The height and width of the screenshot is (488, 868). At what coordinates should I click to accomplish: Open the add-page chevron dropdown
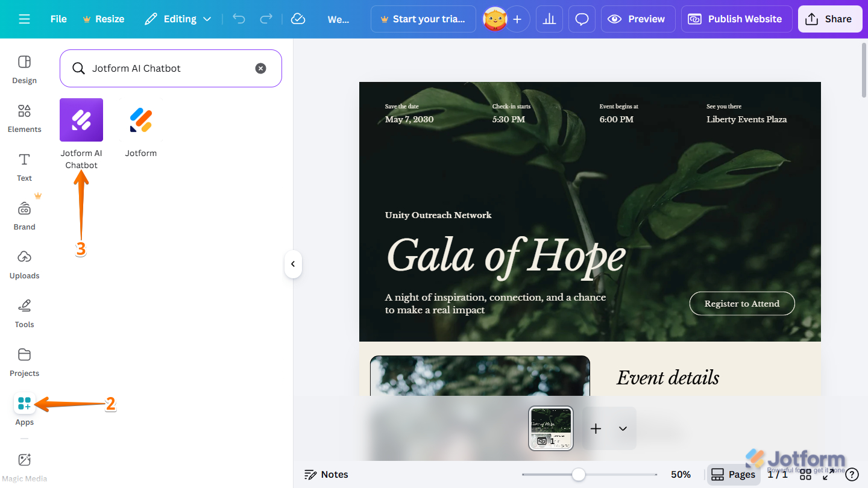[623, 428]
